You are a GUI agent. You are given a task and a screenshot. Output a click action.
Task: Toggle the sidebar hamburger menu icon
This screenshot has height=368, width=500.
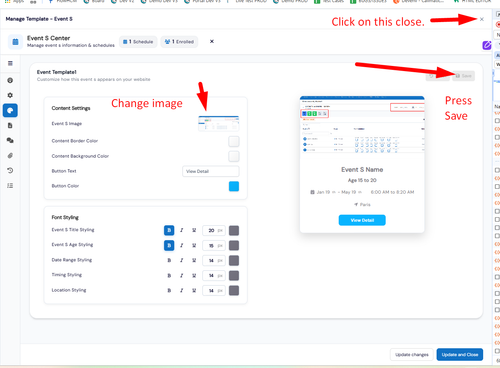[10, 63]
